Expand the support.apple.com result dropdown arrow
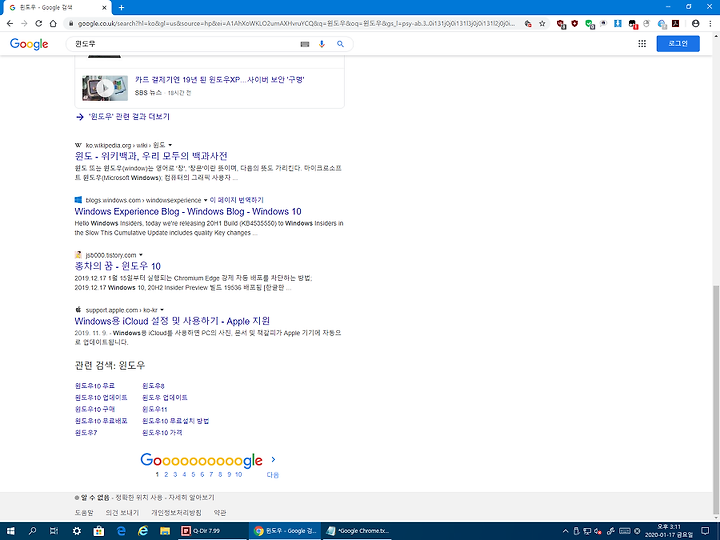The image size is (720, 540). (162, 310)
